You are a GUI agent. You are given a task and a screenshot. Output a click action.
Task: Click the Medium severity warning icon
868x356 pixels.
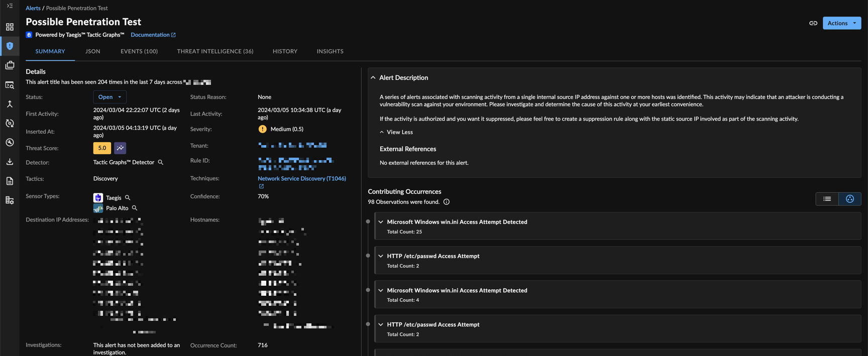pos(263,129)
